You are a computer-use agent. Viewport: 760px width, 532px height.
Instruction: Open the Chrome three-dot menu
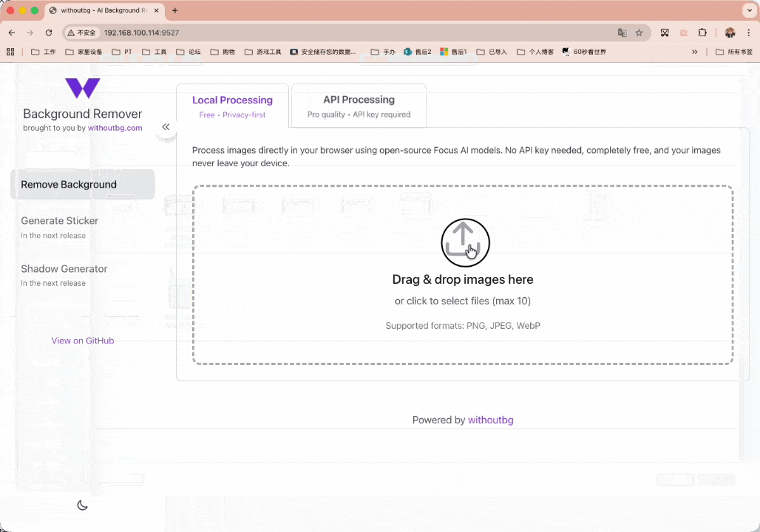click(749, 33)
